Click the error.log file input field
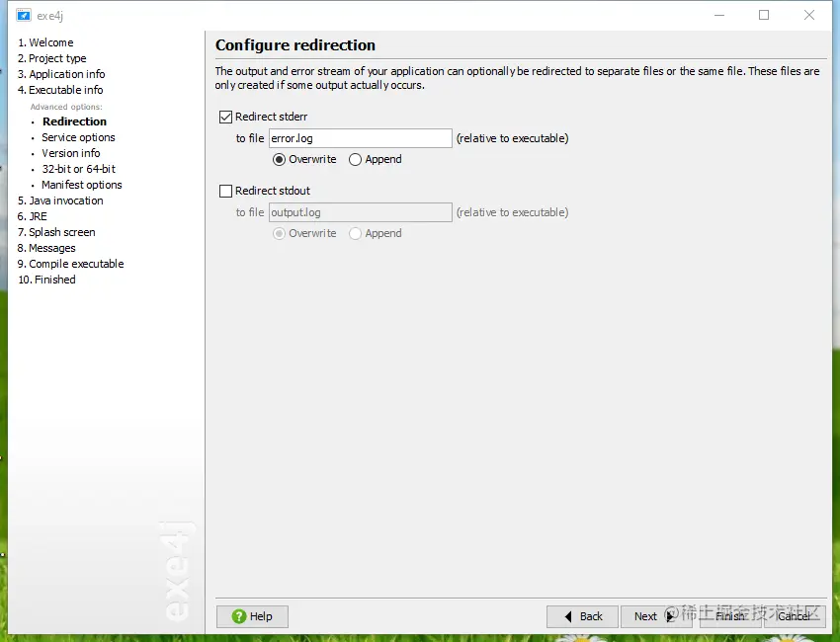 361,138
